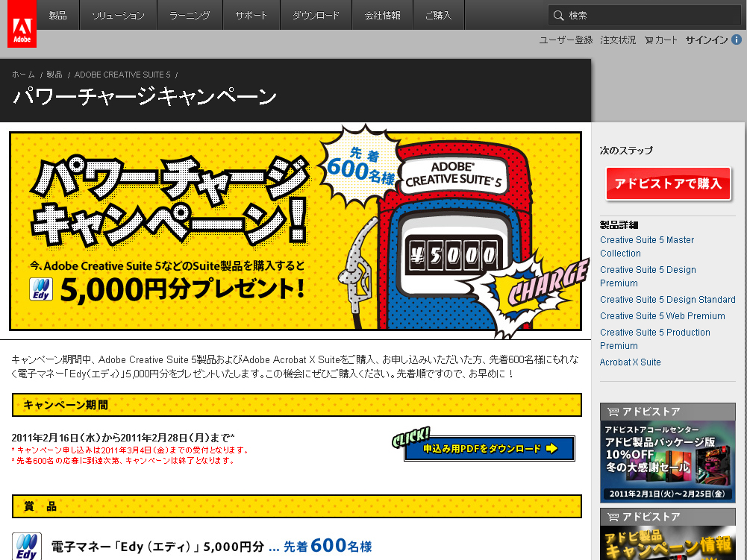Open Creative Suite 5 Production Premium link
Screen dimensions: 747x560
(x=655, y=339)
